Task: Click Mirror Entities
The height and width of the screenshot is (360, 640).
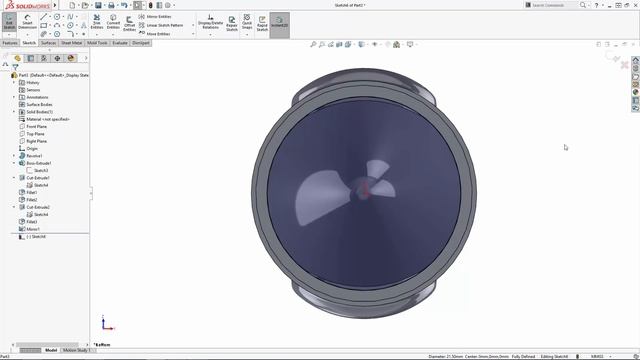Action: 155,17
